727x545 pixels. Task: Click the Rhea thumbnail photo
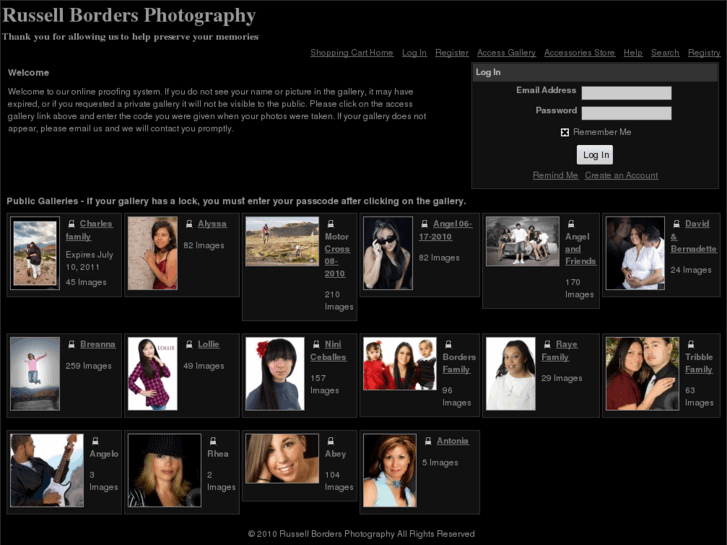[165, 470]
